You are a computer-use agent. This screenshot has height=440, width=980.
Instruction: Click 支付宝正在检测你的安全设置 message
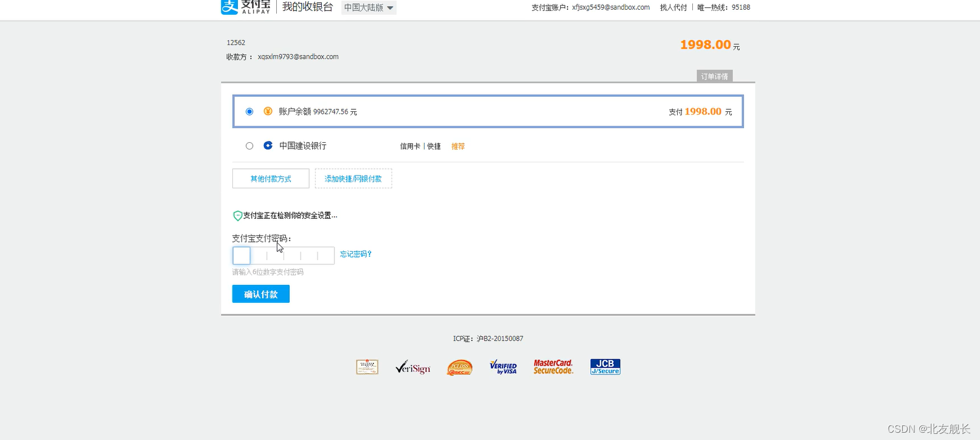pos(290,216)
